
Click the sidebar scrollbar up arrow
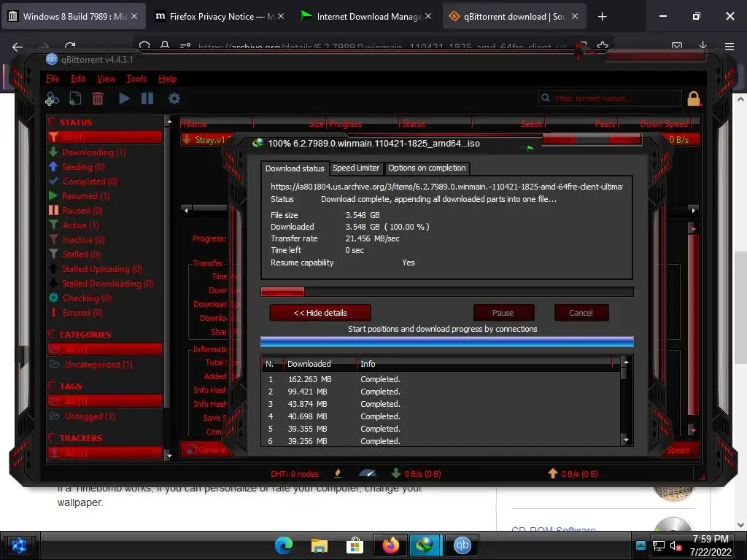tap(169, 122)
